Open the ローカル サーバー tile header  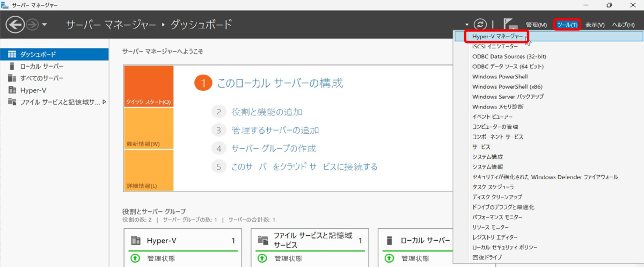418,241
